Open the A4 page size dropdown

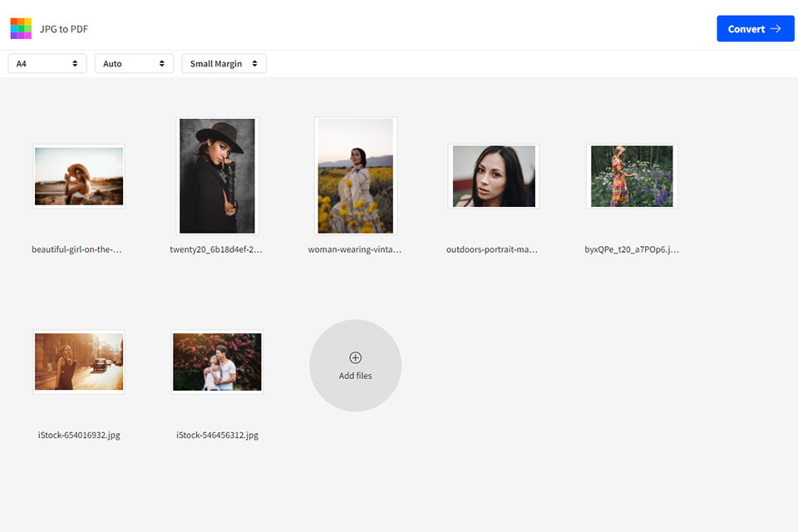click(x=47, y=64)
